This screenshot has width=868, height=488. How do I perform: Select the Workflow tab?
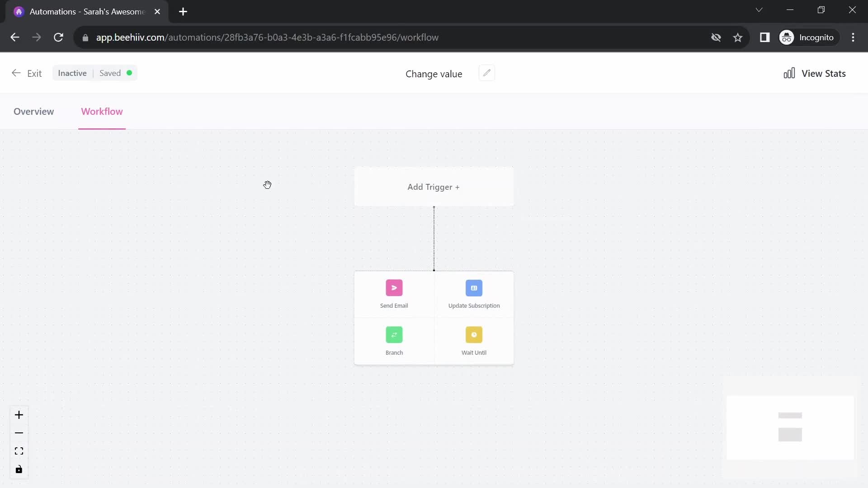pyautogui.click(x=102, y=112)
